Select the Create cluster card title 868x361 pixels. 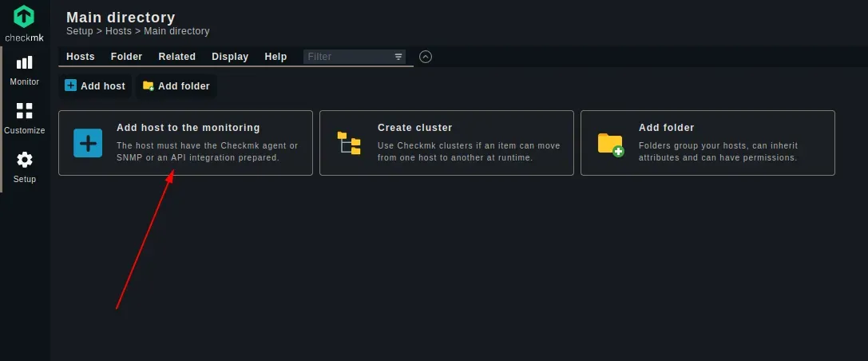tap(414, 127)
